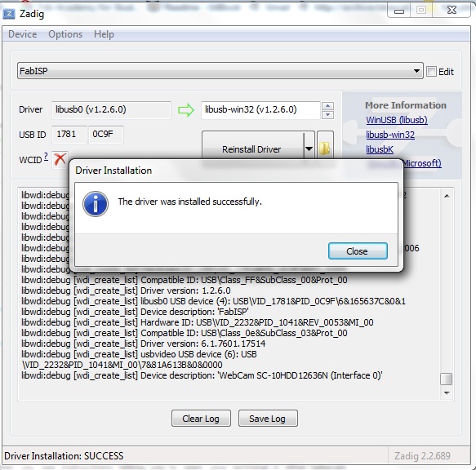Open the Options menu
The height and width of the screenshot is (470, 476).
tap(65, 34)
